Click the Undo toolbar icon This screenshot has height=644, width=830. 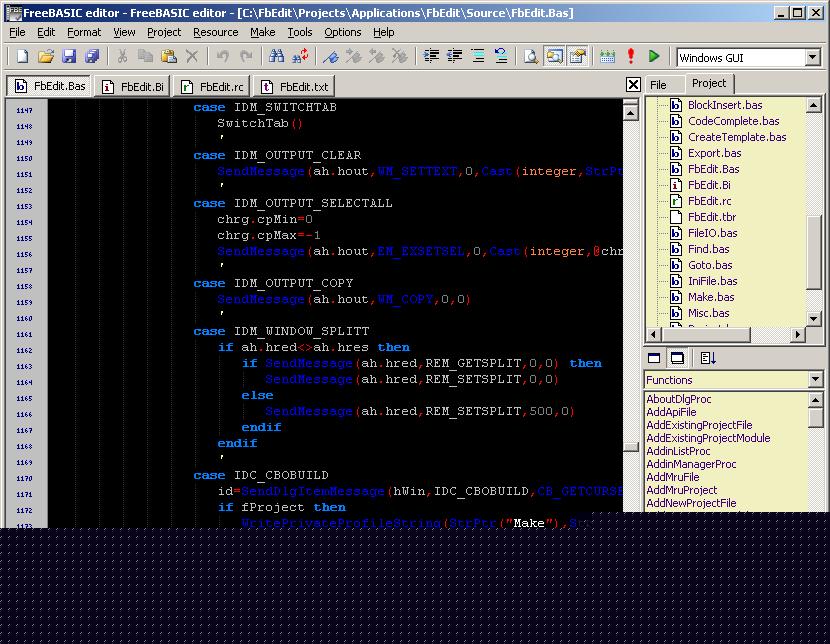point(222,57)
